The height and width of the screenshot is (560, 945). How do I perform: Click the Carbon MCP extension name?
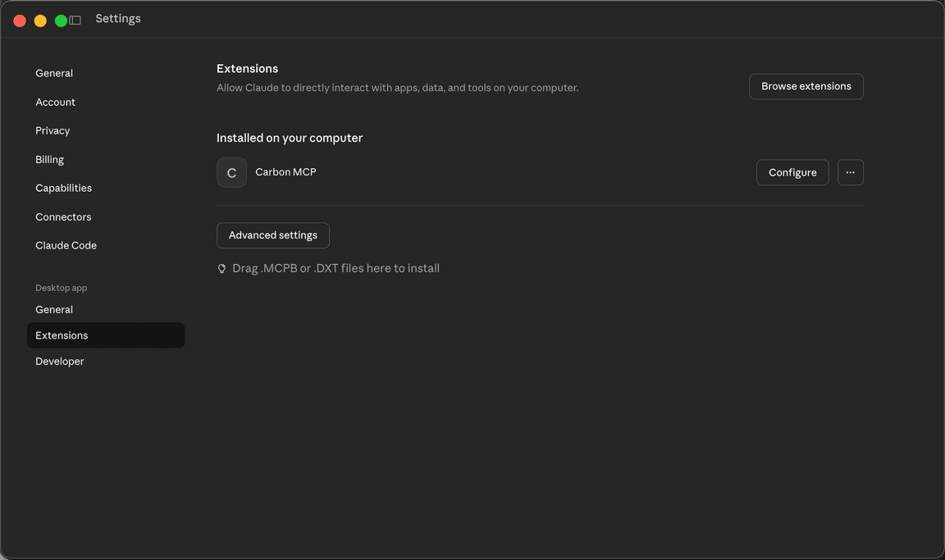(x=285, y=172)
